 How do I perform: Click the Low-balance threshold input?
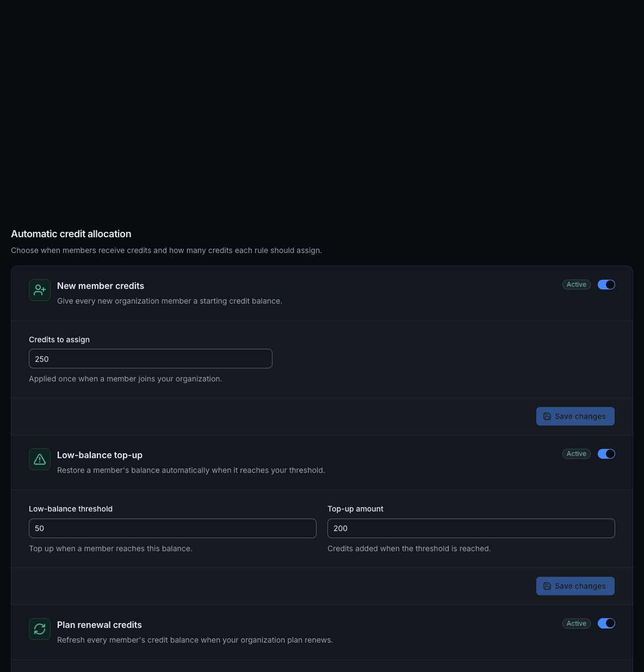[172, 528]
